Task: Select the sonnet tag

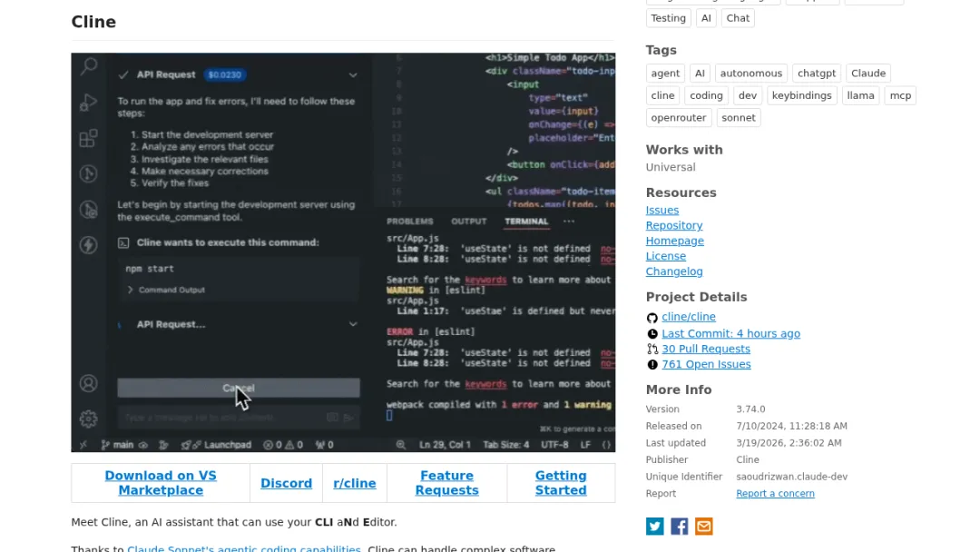Action: pos(738,117)
